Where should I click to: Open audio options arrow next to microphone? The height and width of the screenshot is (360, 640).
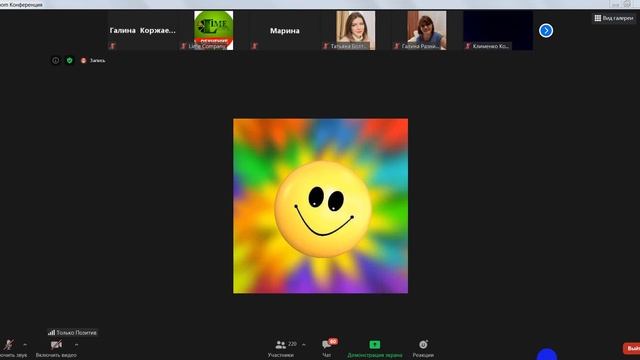tap(25, 345)
